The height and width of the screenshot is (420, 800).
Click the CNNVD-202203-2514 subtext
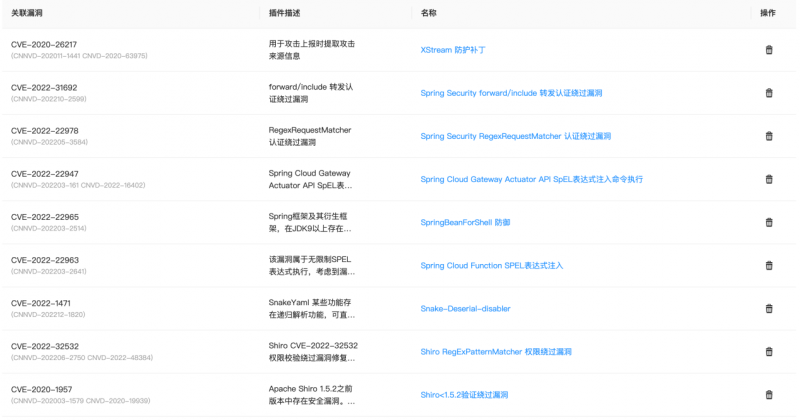coord(48,228)
